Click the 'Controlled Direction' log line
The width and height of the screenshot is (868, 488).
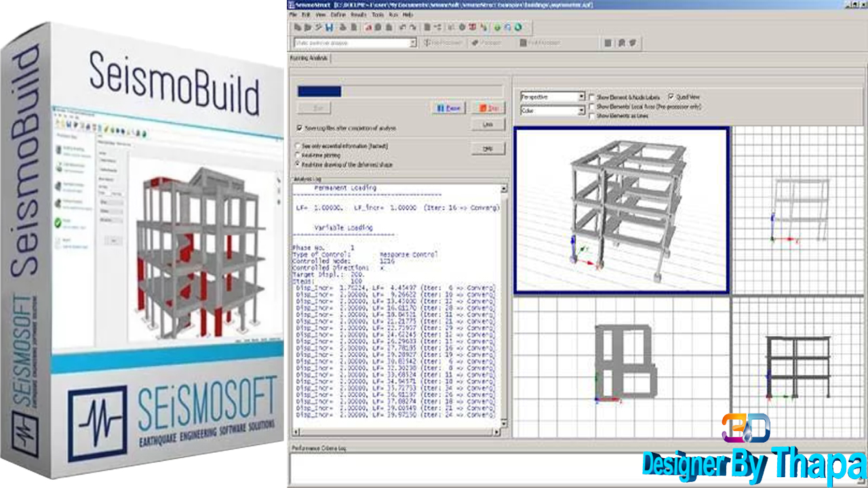340,268
